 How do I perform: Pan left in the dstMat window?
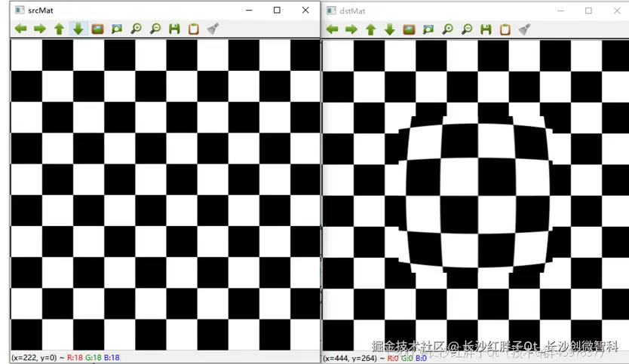[333, 29]
